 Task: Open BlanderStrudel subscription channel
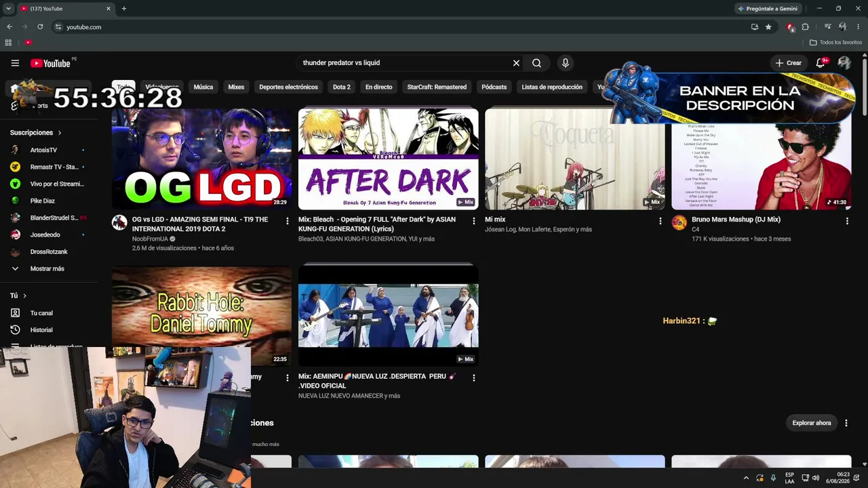click(x=47, y=218)
